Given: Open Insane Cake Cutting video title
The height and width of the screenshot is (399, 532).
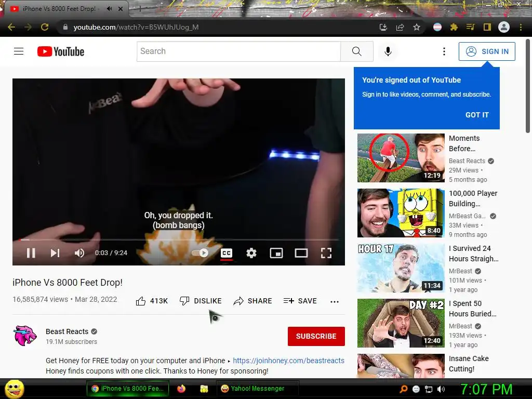Looking at the screenshot, I should [x=469, y=363].
